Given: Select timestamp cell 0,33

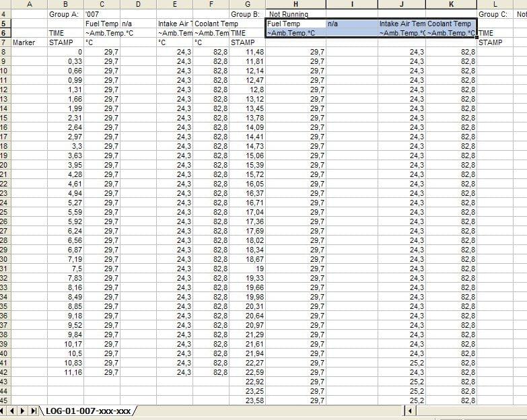Looking at the screenshot, I should [x=65, y=61].
